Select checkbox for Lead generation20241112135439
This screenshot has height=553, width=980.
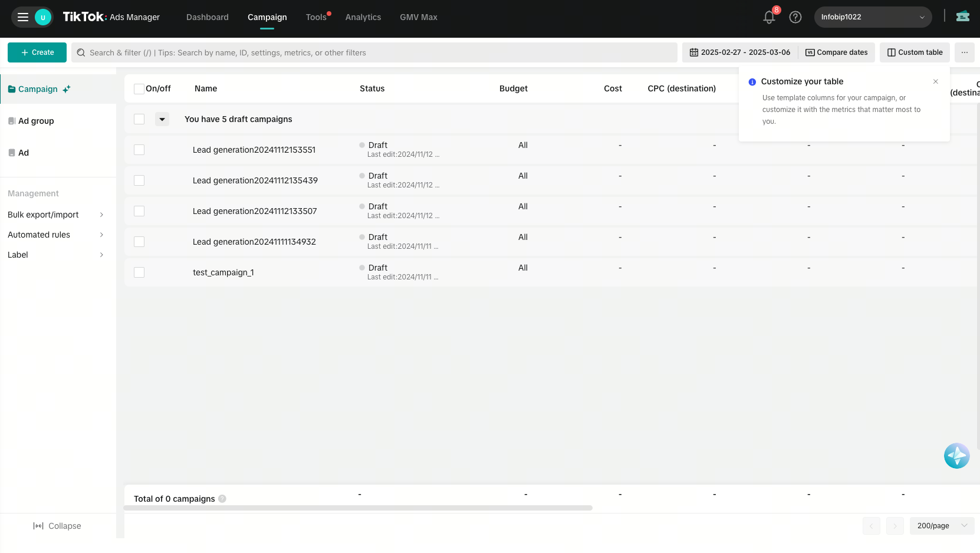pos(139,180)
